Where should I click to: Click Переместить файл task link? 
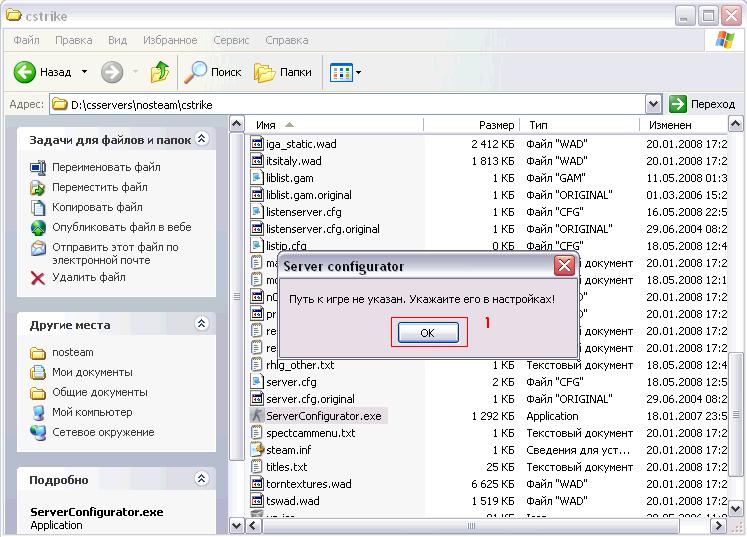pyautogui.click(x=100, y=187)
